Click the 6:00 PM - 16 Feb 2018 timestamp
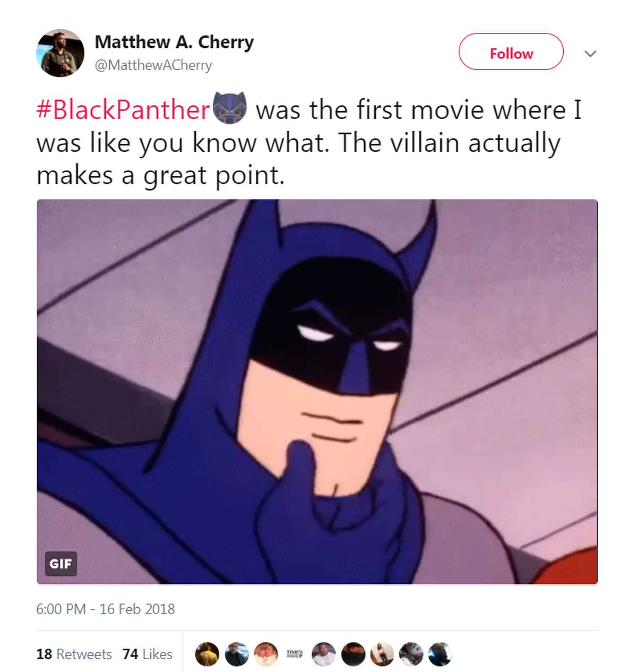 point(106,609)
